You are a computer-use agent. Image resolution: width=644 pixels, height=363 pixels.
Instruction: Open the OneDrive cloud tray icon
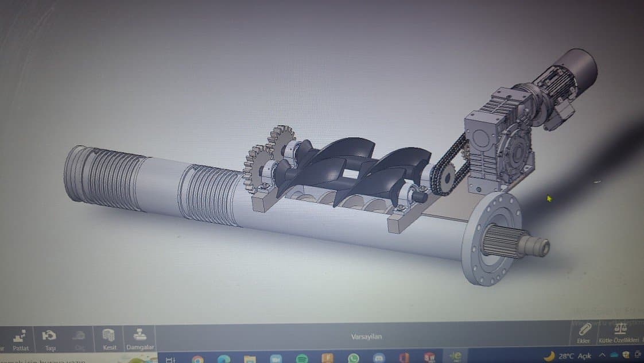point(614,354)
